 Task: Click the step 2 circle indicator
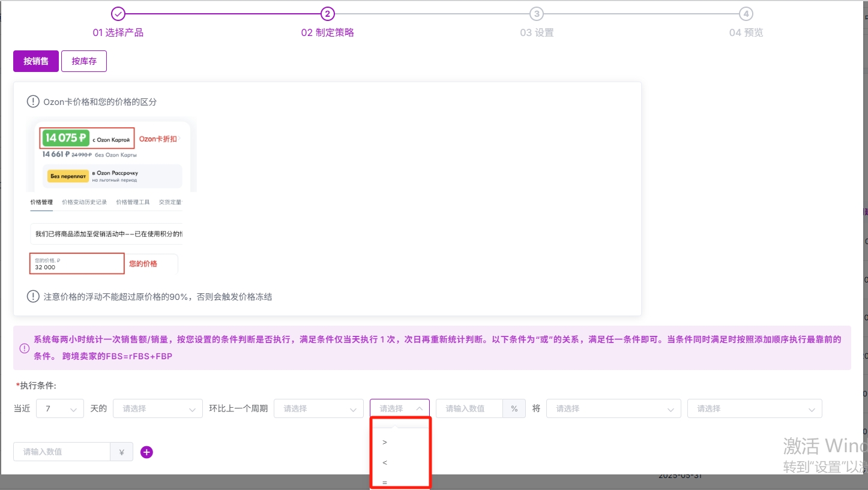[x=327, y=14]
